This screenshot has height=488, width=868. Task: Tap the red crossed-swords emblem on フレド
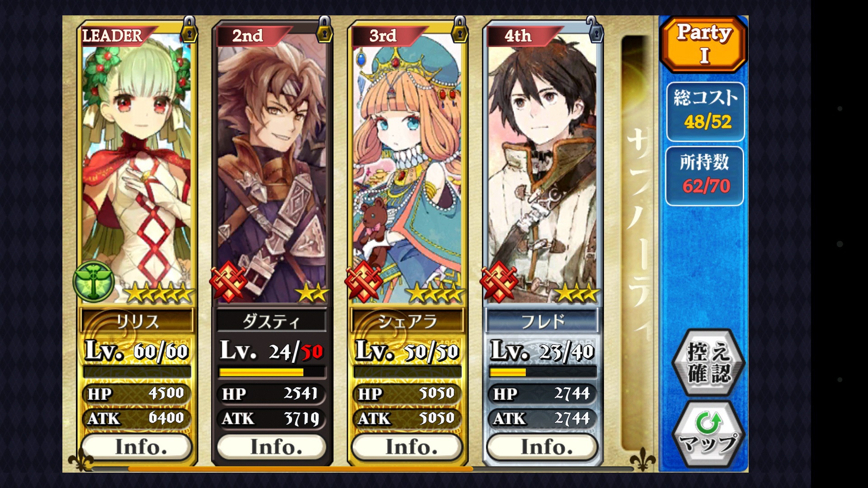pos(499,282)
